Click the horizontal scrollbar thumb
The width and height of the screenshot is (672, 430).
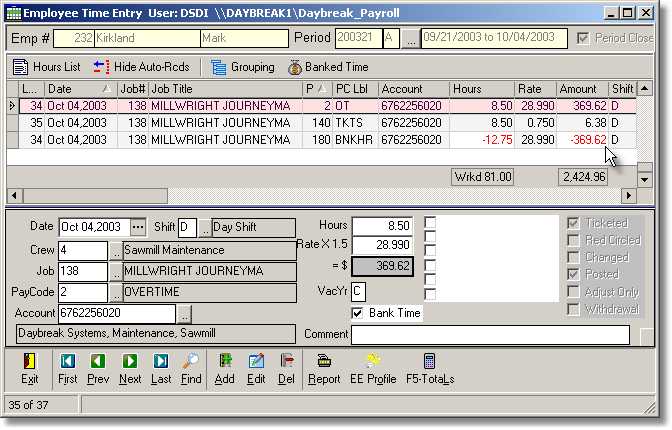pyautogui.click(x=95, y=196)
